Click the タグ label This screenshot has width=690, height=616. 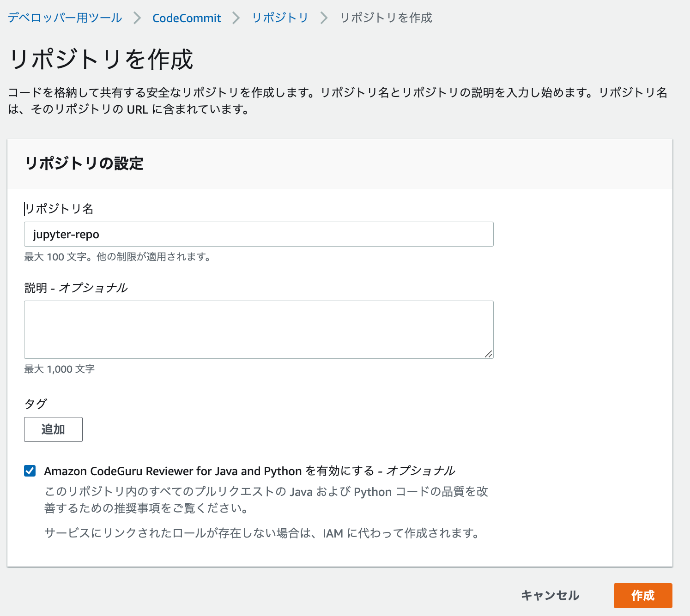[x=36, y=404]
